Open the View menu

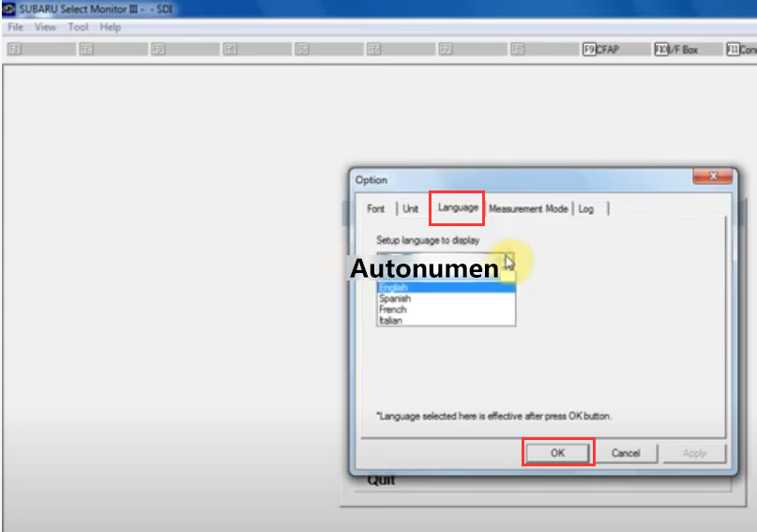(x=45, y=27)
